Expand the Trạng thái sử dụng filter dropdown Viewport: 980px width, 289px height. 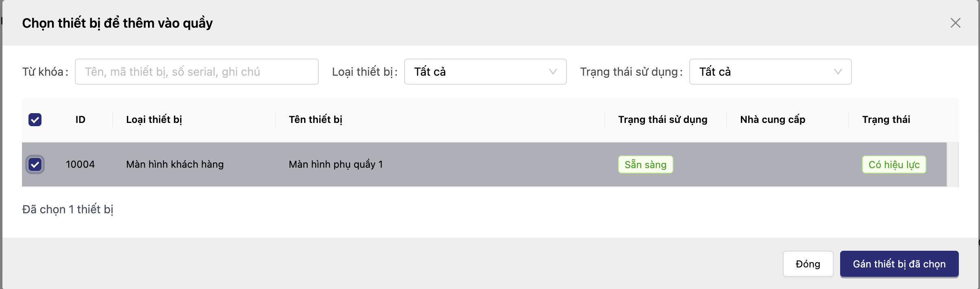[770, 72]
